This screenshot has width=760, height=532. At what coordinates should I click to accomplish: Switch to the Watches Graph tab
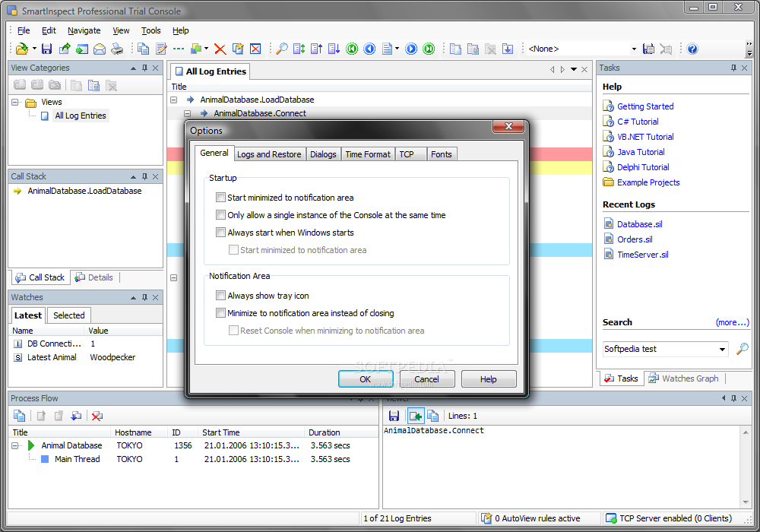pyautogui.click(x=684, y=378)
